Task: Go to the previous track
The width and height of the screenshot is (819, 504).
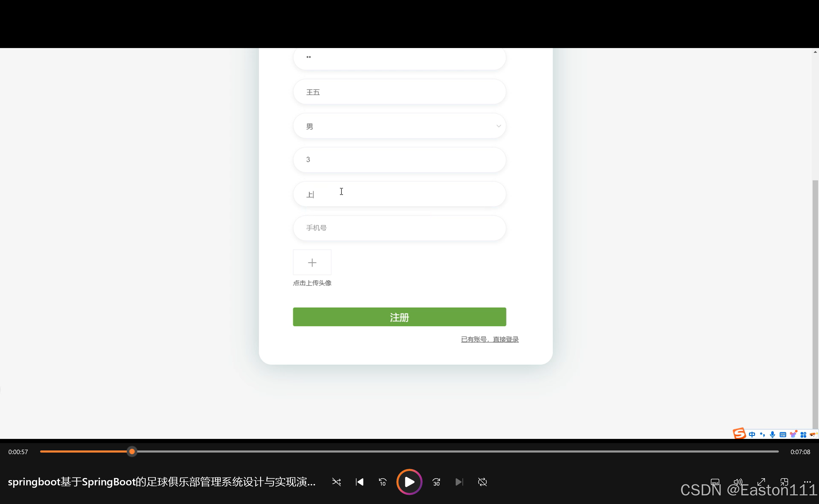Action: pyautogui.click(x=359, y=482)
